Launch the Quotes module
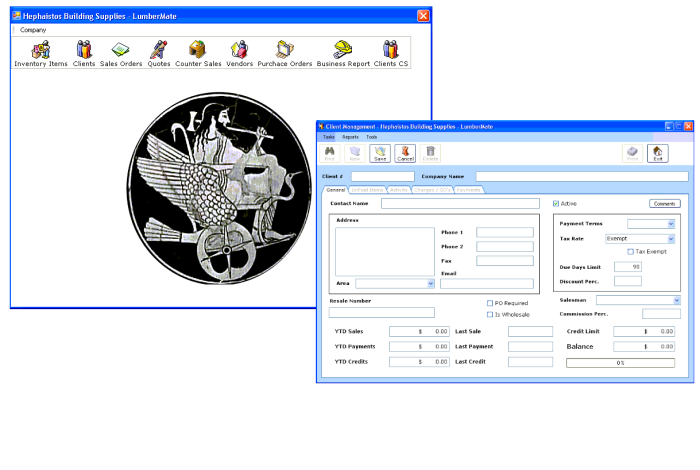This screenshot has height=470, width=700. click(159, 54)
